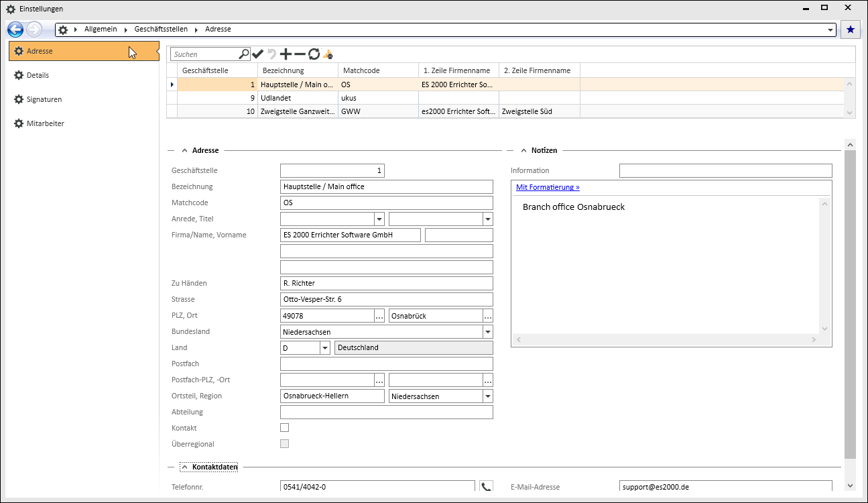
Task: Click the favorites star icon
Action: tap(851, 30)
